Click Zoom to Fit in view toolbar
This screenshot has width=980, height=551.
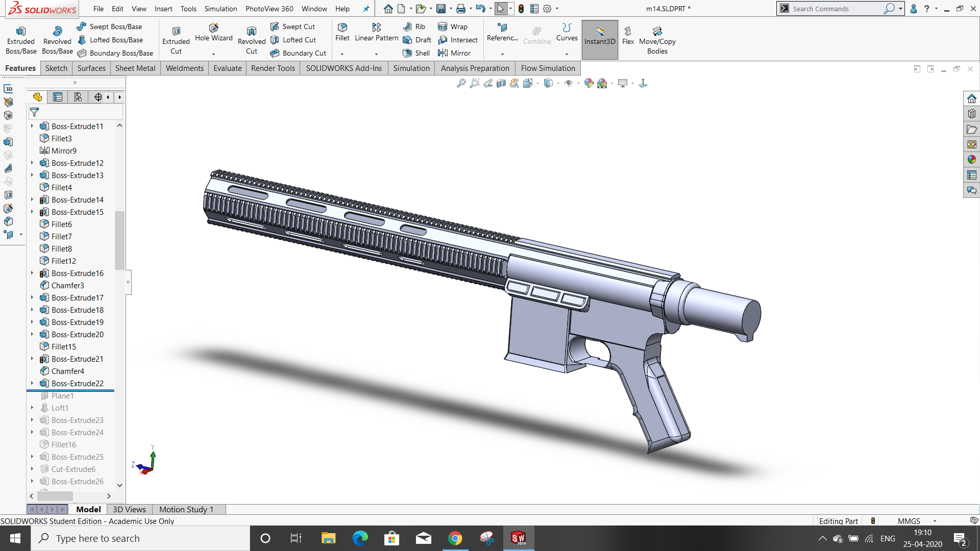coord(461,83)
